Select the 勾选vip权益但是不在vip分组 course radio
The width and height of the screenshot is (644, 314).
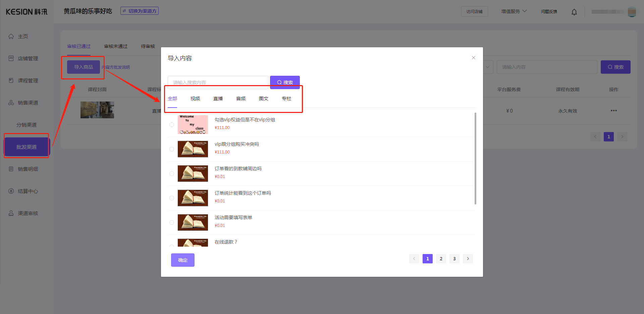click(171, 124)
